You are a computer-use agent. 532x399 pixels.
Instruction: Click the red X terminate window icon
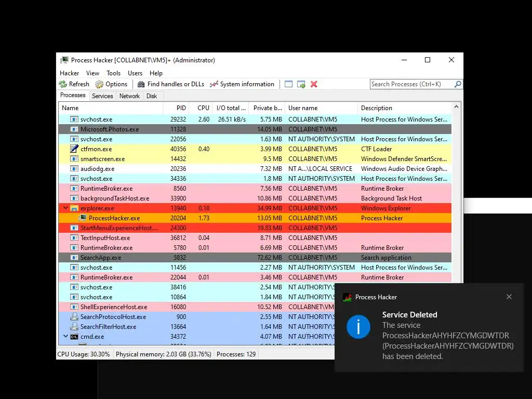(x=314, y=84)
